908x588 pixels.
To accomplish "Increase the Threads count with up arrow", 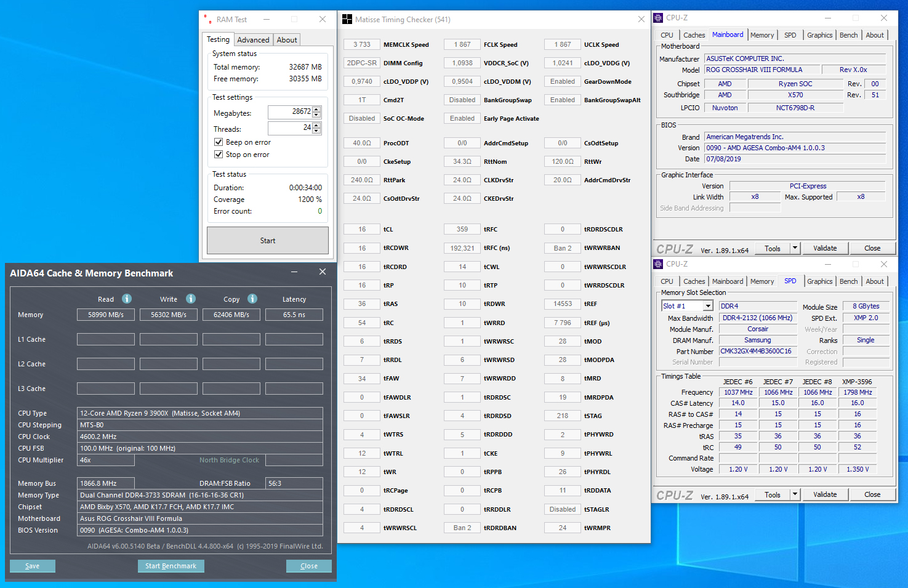I will [x=317, y=126].
